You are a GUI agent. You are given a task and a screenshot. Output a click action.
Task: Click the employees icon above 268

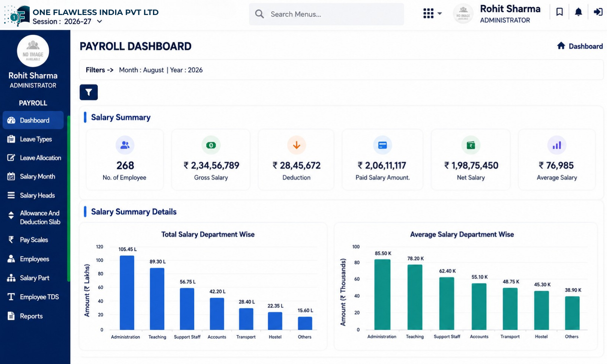point(125,145)
